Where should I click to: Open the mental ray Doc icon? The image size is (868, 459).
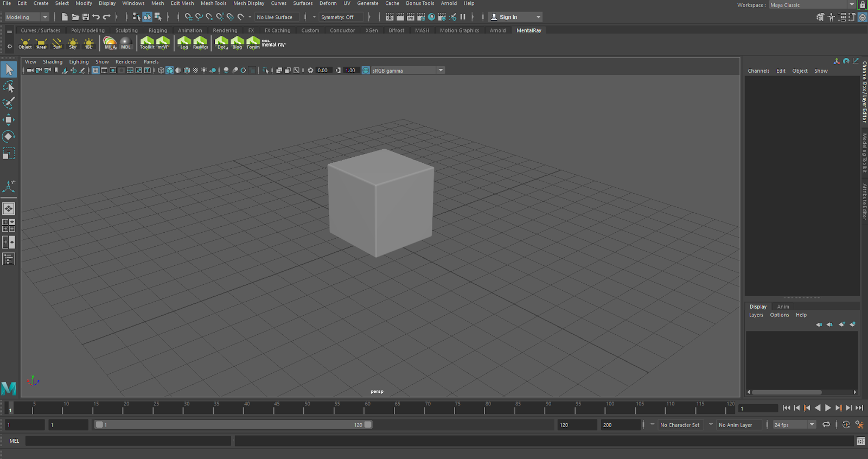[221, 43]
